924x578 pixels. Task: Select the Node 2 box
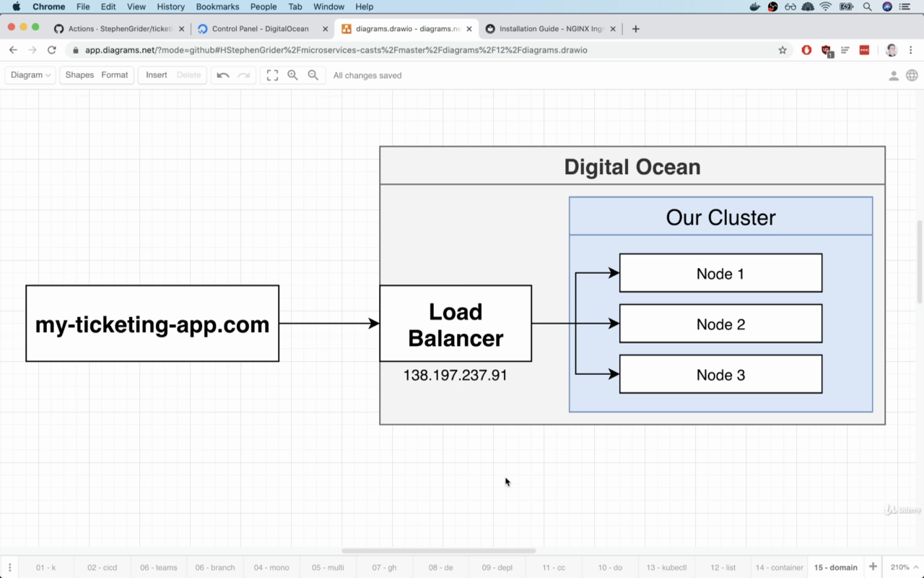click(x=720, y=324)
